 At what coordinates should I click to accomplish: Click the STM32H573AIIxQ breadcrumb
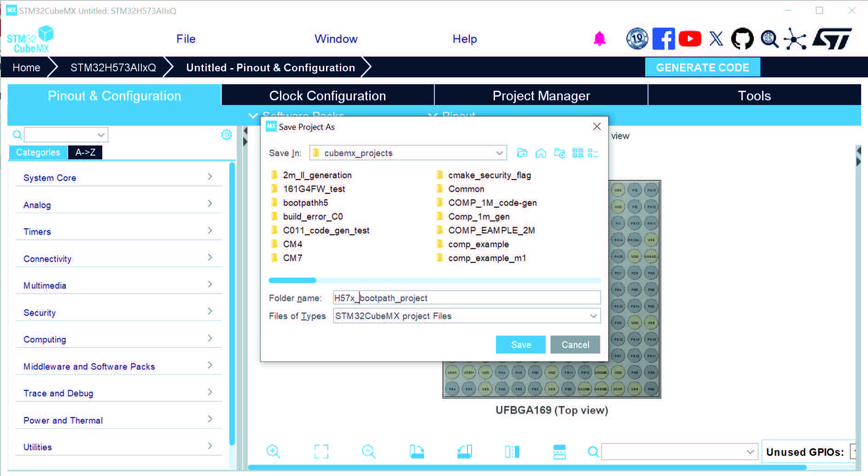click(113, 68)
